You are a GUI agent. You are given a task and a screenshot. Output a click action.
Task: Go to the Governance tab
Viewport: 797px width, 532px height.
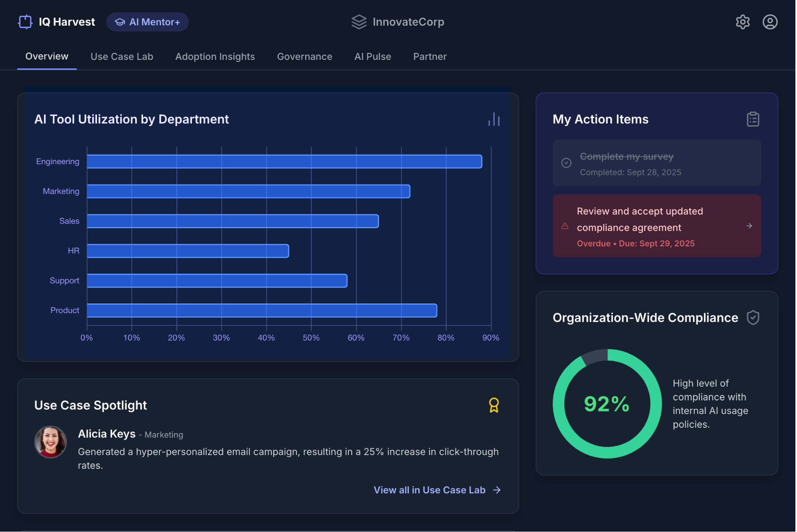coord(304,57)
